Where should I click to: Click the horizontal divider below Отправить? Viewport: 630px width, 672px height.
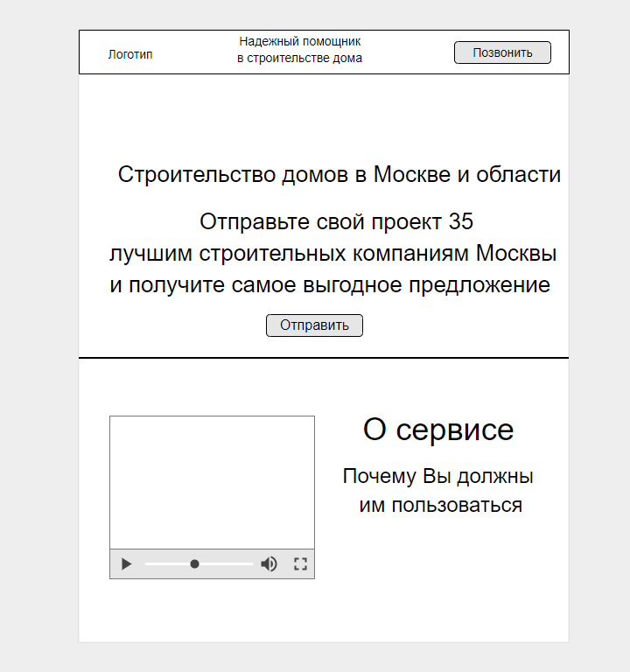(324, 358)
